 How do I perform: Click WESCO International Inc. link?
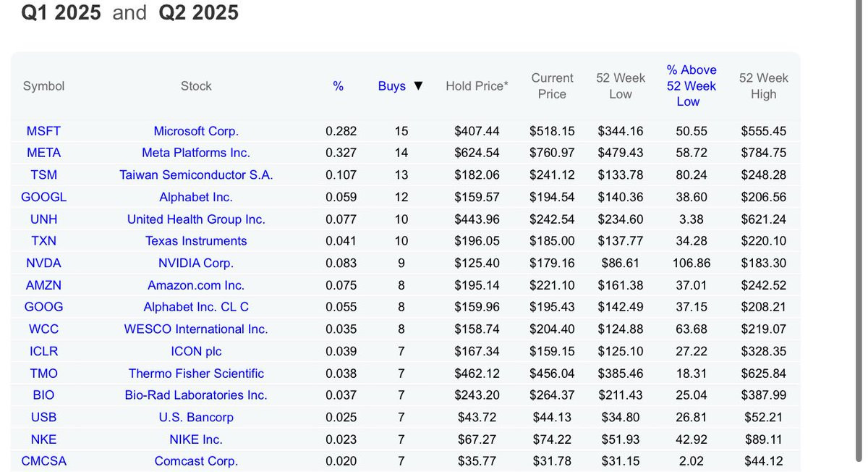coord(196,329)
